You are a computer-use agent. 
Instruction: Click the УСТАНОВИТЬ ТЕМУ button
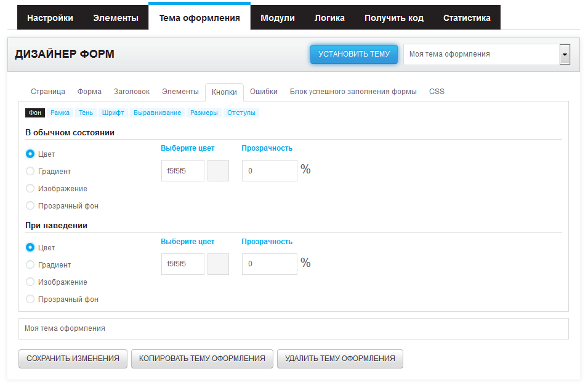(x=354, y=54)
